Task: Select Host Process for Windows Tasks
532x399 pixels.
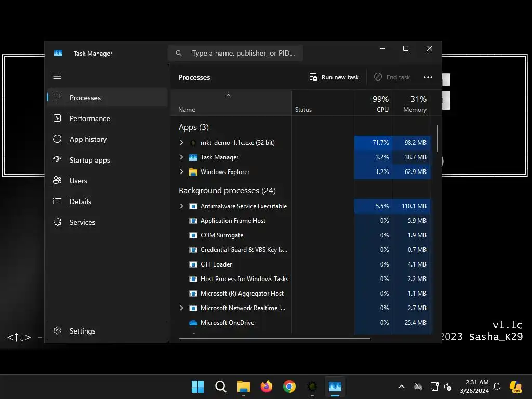Action: click(x=301, y=279)
